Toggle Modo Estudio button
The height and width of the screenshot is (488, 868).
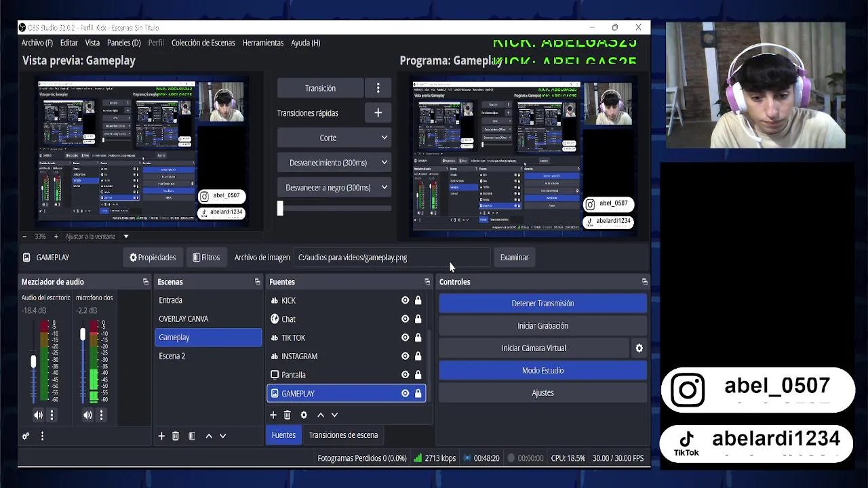click(x=542, y=371)
